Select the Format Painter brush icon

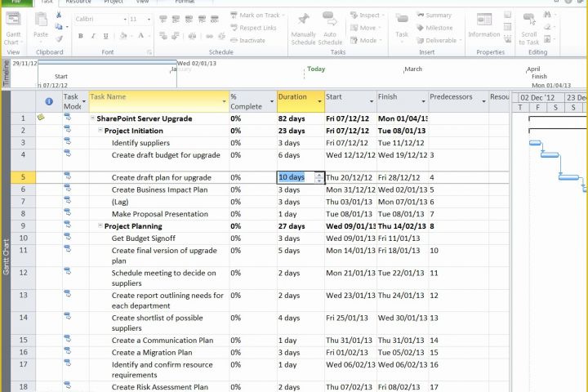pyautogui.click(x=59, y=38)
